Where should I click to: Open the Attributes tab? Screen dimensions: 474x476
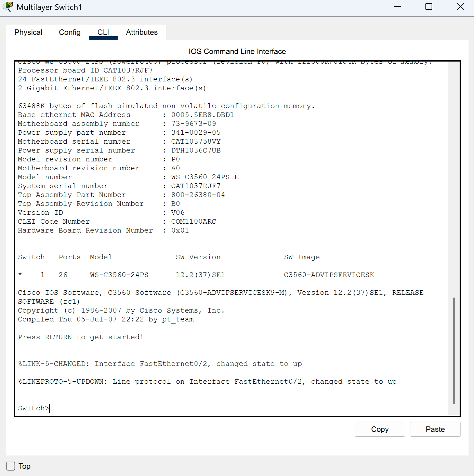(x=142, y=32)
